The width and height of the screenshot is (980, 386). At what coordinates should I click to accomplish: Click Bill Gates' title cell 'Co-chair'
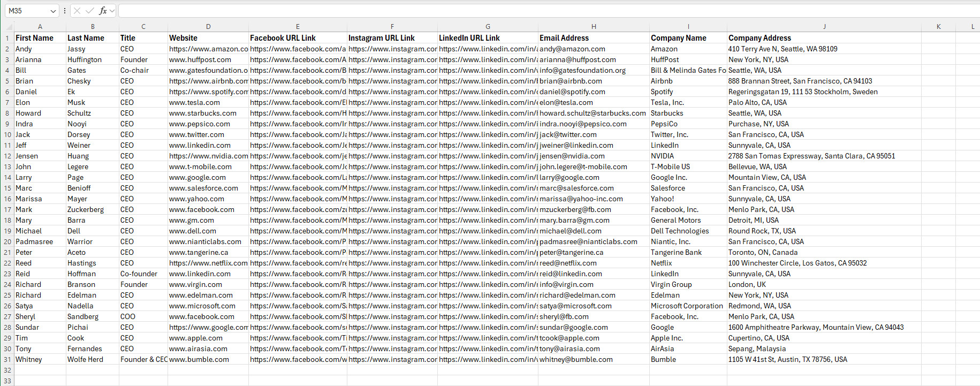[x=143, y=70]
